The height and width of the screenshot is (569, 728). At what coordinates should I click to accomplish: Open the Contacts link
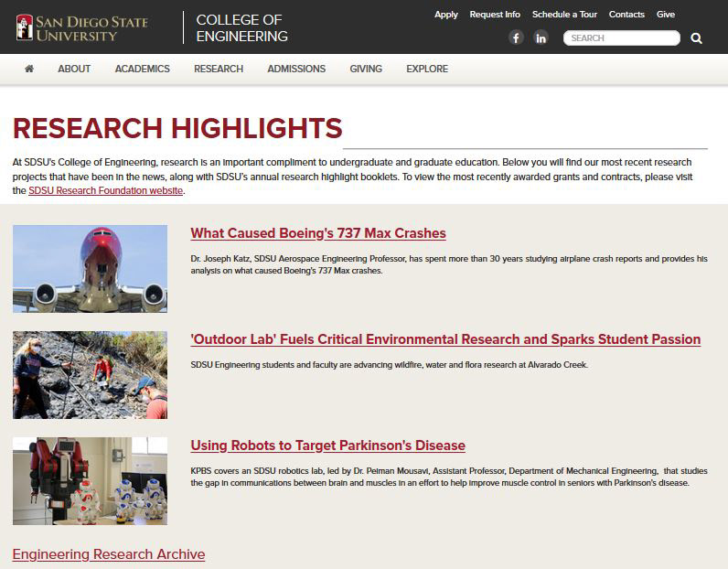[x=626, y=15]
